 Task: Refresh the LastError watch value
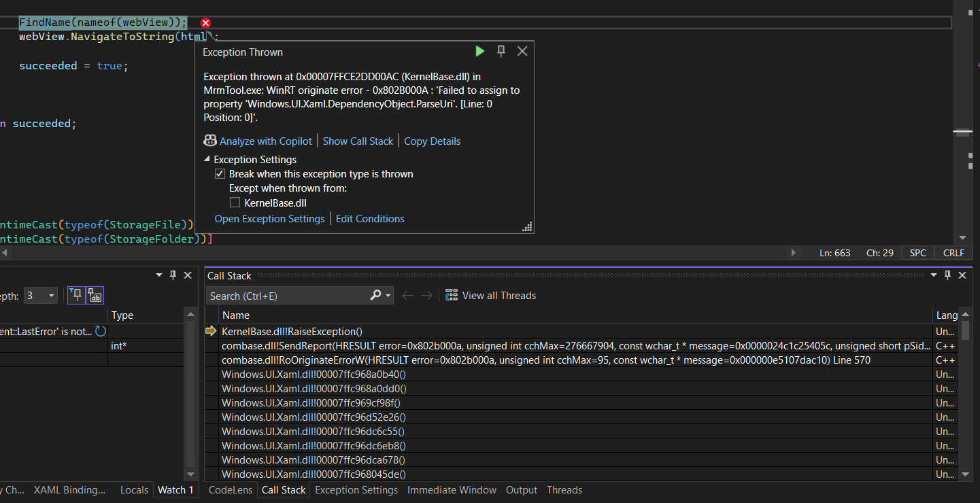101,331
